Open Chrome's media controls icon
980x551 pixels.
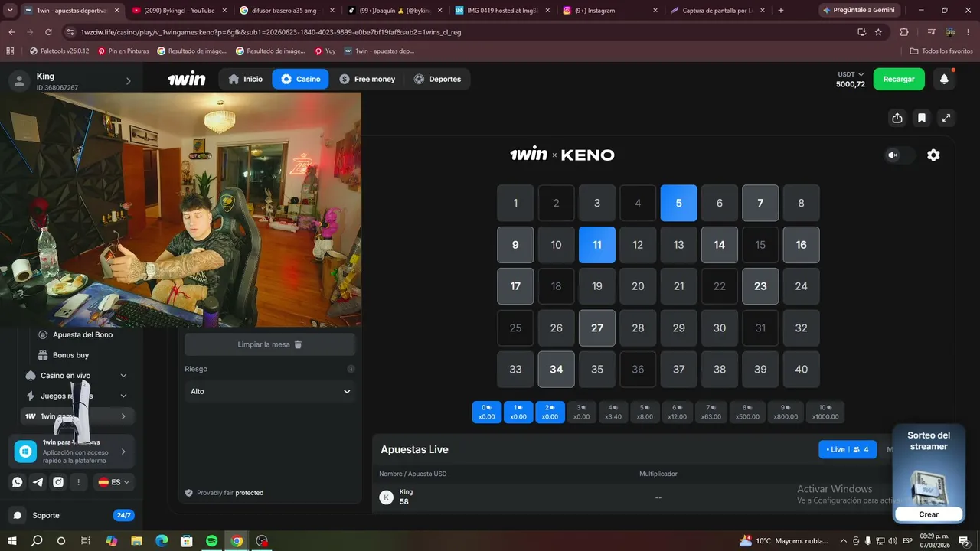tap(931, 32)
